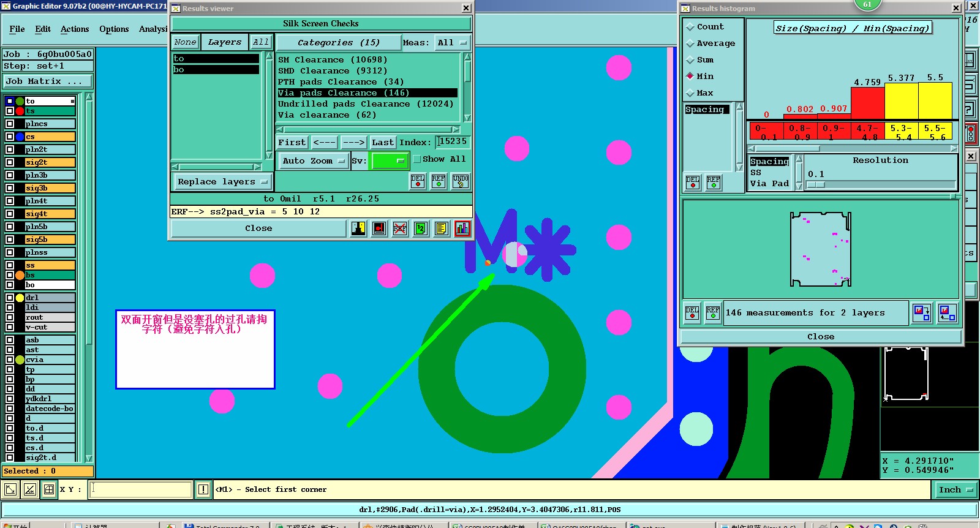Click the UNDO icon in Results viewer
The height and width of the screenshot is (528, 980).
(x=461, y=181)
